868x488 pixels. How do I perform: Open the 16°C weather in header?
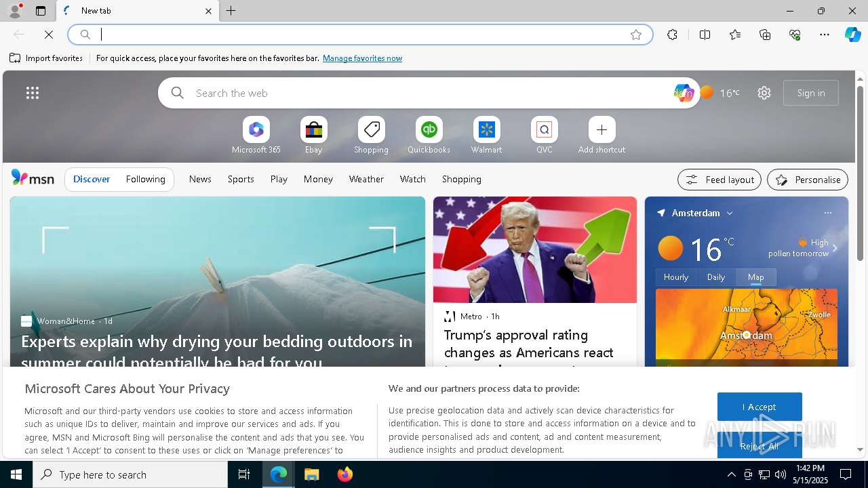point(720,93)
